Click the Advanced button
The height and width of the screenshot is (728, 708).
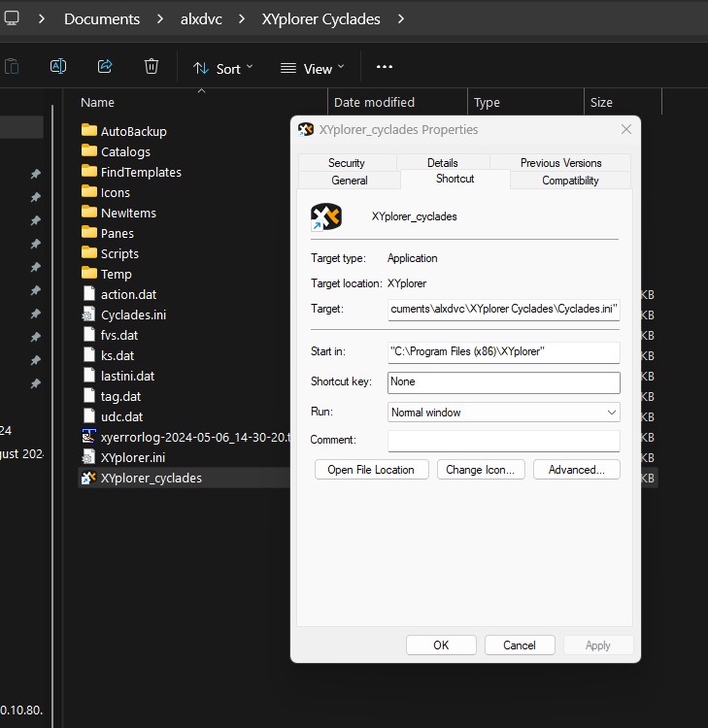(x=576, y=470)
